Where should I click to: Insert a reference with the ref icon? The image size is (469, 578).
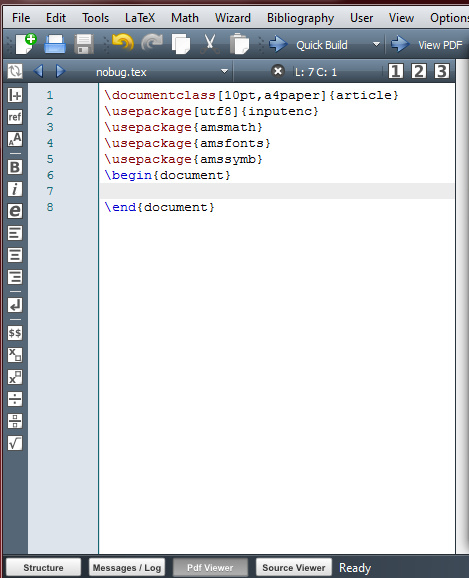click(15, 117)
